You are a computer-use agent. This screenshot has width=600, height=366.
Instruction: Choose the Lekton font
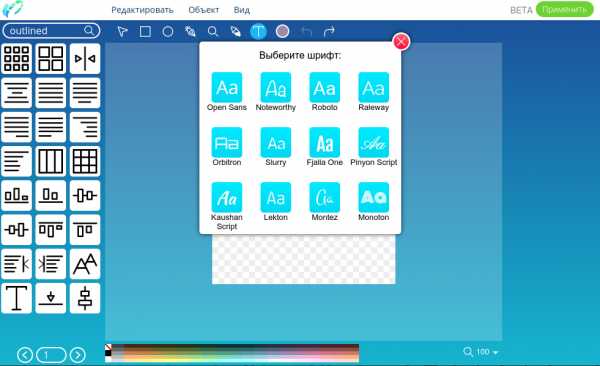pyautogui.click(x=276, y=197)
